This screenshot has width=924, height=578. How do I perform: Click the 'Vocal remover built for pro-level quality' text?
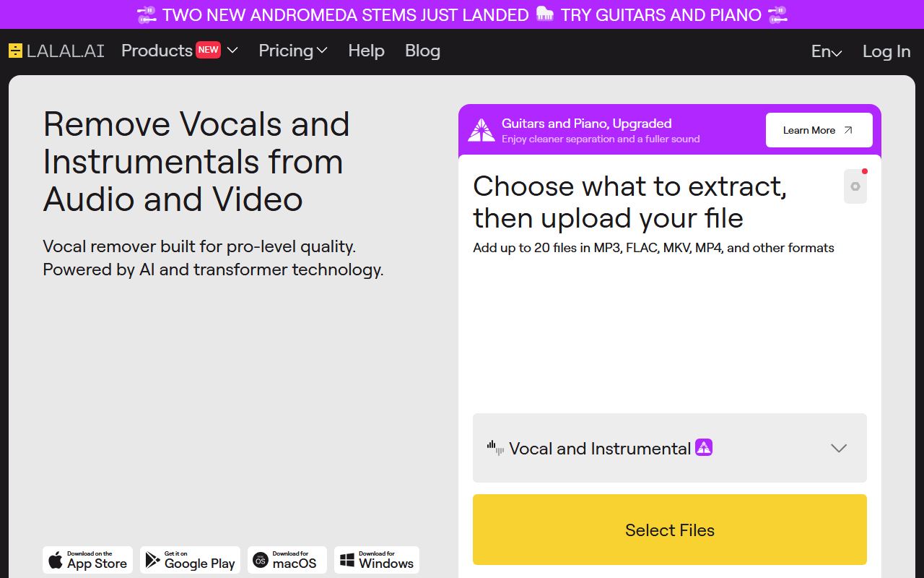pyautogui.click(x=213, y=258)
